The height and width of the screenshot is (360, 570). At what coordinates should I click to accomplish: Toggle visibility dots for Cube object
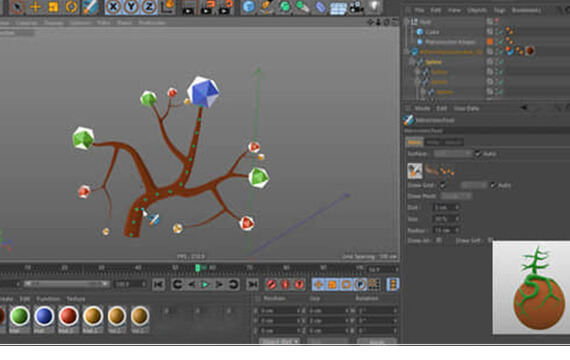point(496,32)
